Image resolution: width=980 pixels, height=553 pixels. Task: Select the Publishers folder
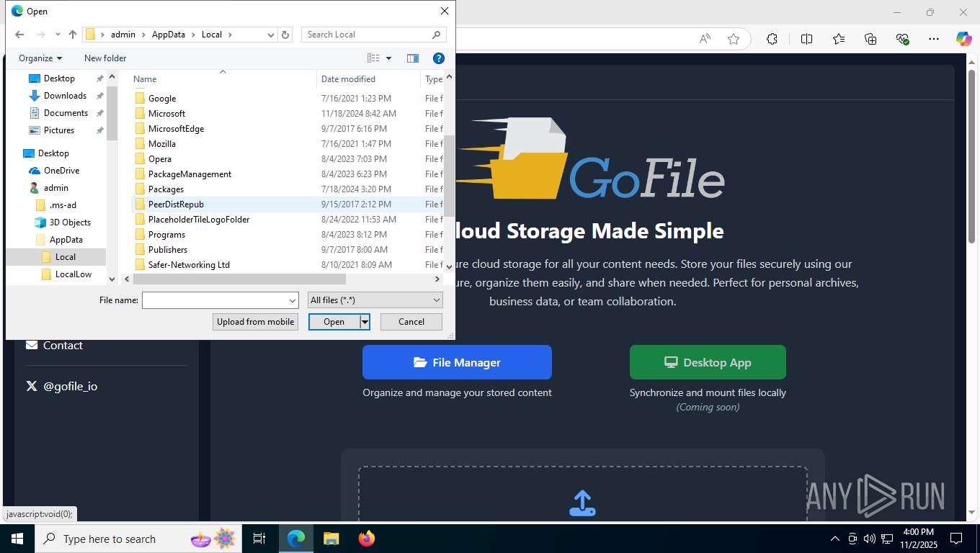(168, 250)
